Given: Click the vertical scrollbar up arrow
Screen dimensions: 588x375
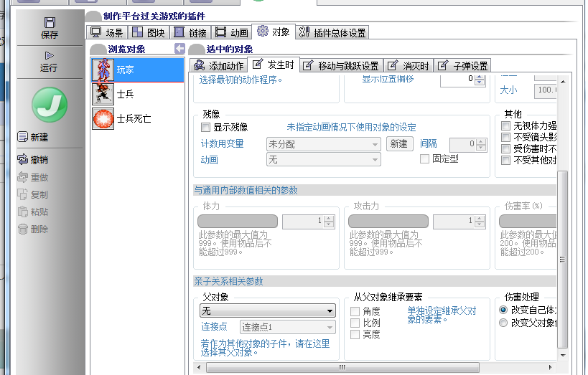Looking at the screenshot, I should pyautogui.click(x=562, y=81).
